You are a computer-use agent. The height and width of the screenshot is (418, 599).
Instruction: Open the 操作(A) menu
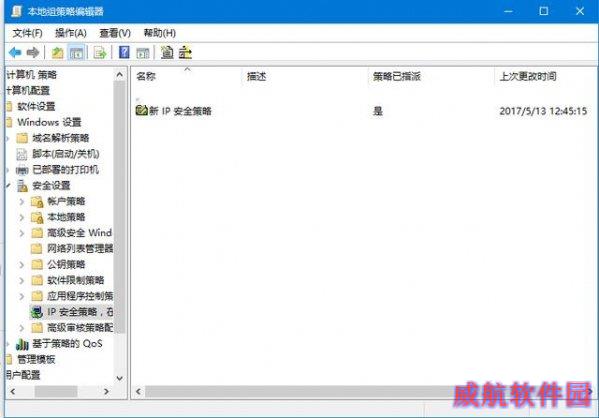coord(71,33)
